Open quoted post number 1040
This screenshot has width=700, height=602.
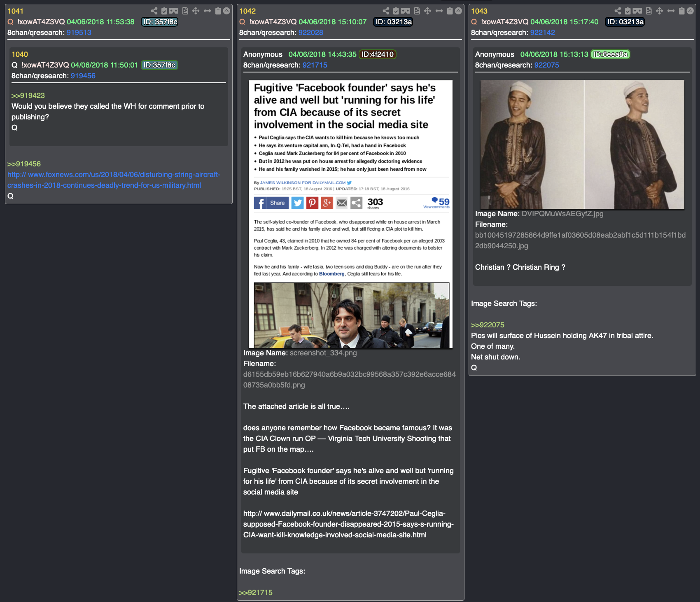point(20,54)
